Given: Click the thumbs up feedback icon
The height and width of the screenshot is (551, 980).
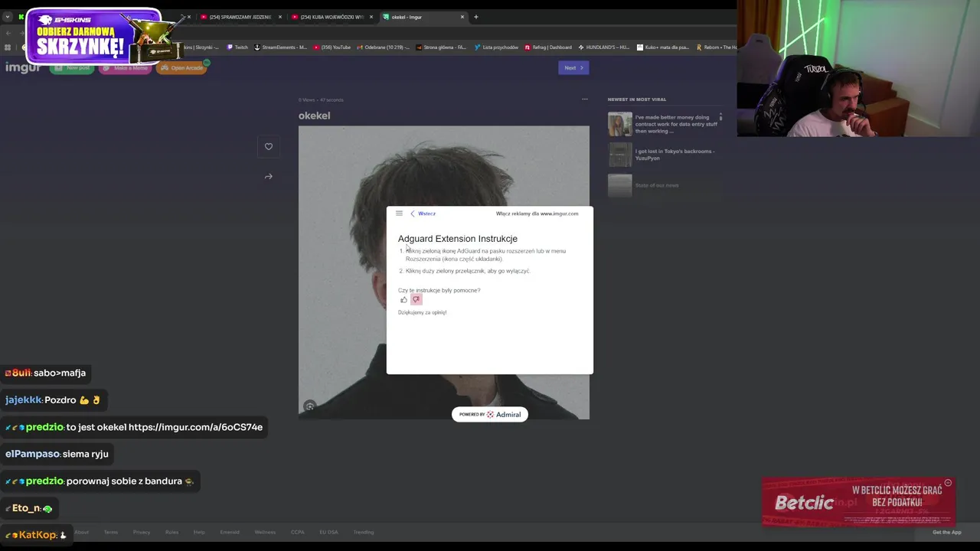Looking at the screenshot, I should (x=403, y=300).
